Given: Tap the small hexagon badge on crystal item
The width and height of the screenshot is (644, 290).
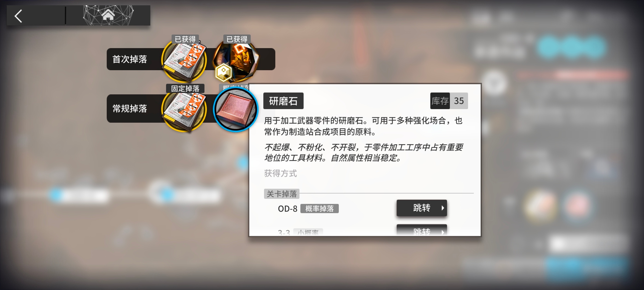Looking at the screenshot, I should coord(223,72).
